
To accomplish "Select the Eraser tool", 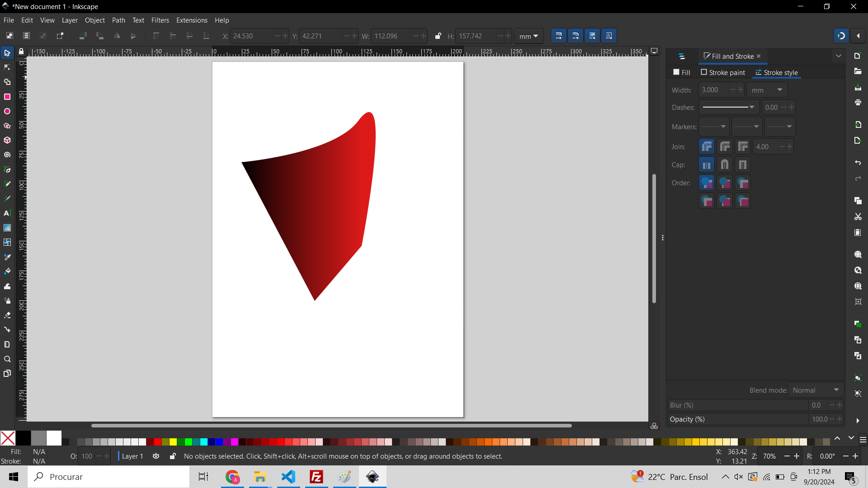I will (7, 315).
